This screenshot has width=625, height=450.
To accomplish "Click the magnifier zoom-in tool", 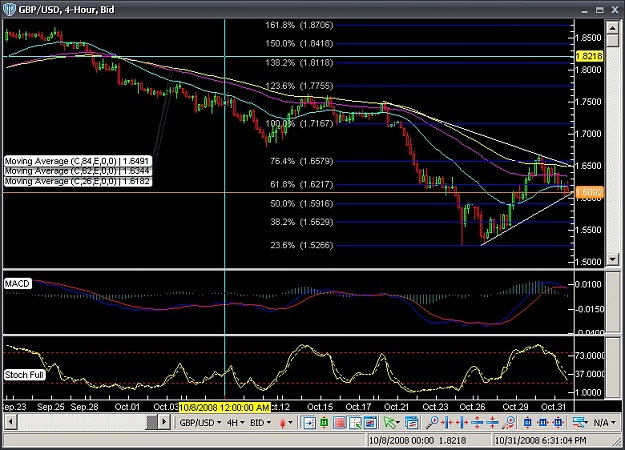I will [x=432, y=422].
